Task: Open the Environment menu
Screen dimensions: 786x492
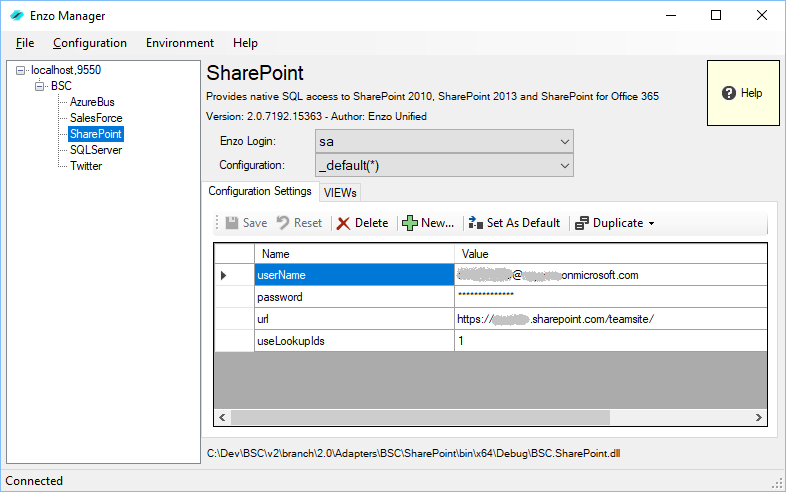Action: 180,43
